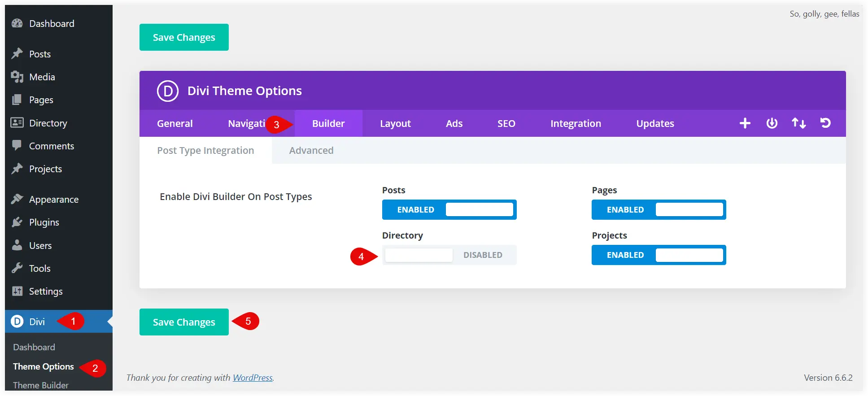
Task: Click the import/export arrows icon
Action: coord(799,123)
